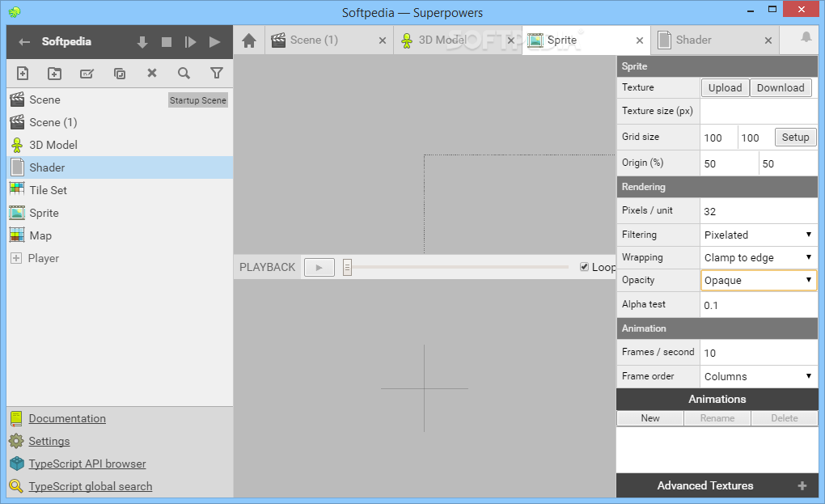Screen dimensions: 825x504
Task: Click the second Grid size field (100)
Action: (x=755, y=138)
